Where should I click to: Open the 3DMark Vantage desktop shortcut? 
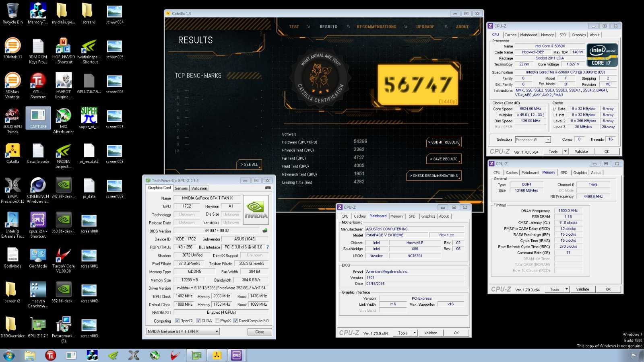click(12, 86)
